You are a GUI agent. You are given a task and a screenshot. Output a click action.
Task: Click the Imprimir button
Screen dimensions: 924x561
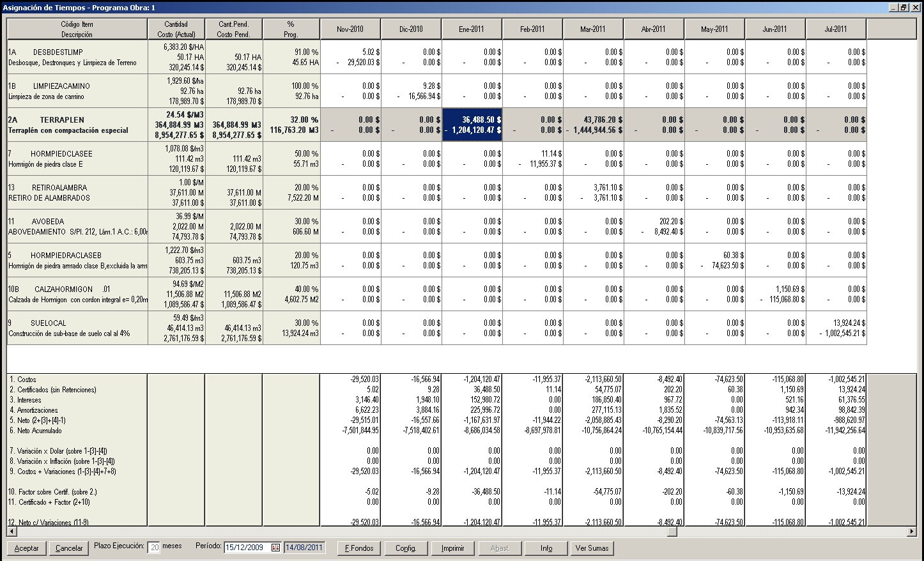click(452, 548)
